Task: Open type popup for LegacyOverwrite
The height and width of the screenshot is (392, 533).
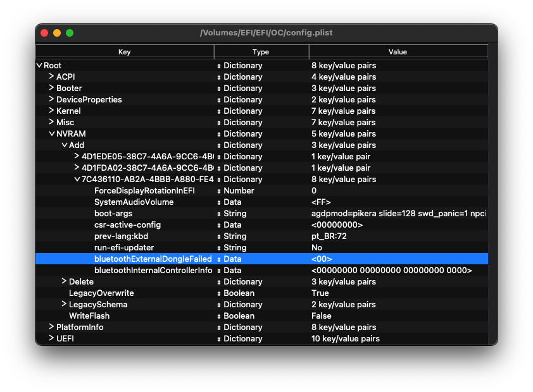Action: (219, 293)
